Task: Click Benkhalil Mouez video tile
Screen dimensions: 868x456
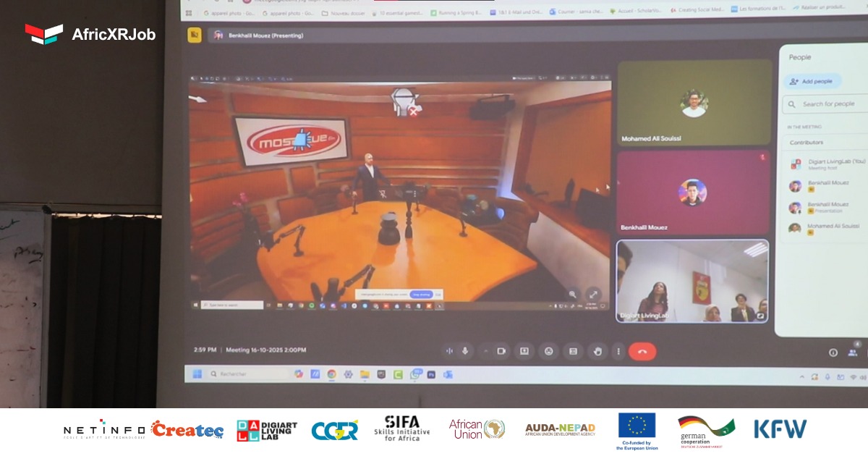Action: pyautogui.click(x=693, y=193)
